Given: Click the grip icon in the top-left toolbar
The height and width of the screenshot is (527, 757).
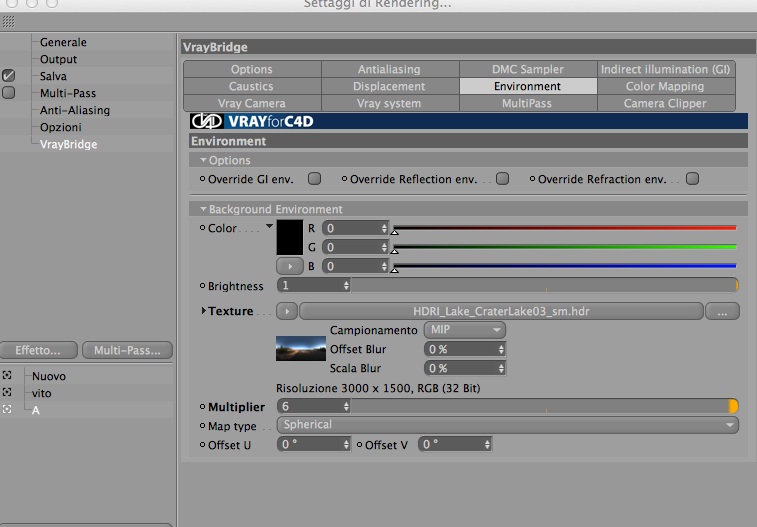Looking at the screenshot, I should tap(9, 22).
